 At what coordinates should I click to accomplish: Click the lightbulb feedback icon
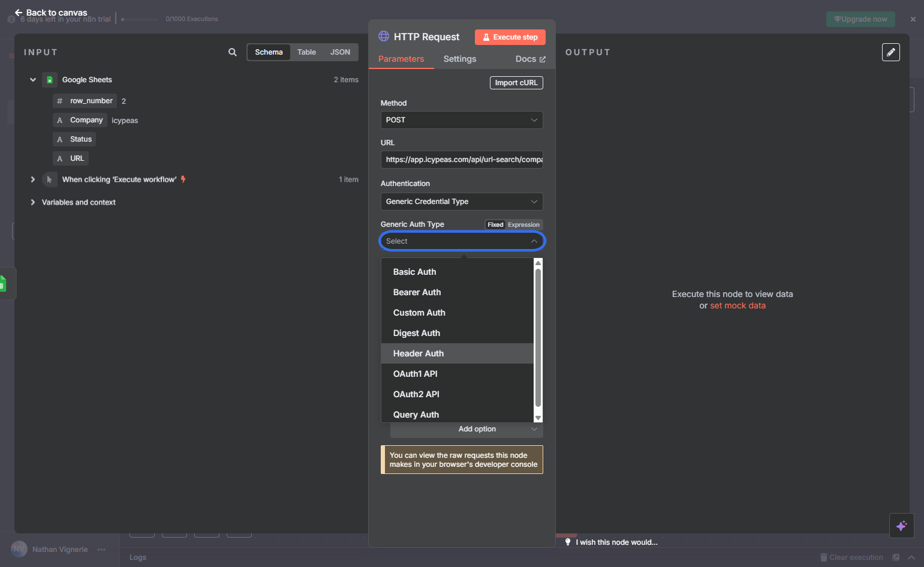pos(568,542)
